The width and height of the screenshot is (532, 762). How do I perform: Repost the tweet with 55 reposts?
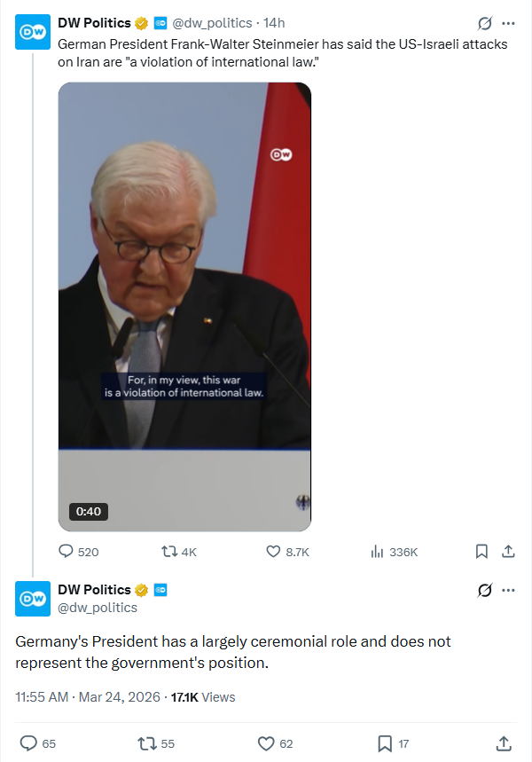point(147,743)
